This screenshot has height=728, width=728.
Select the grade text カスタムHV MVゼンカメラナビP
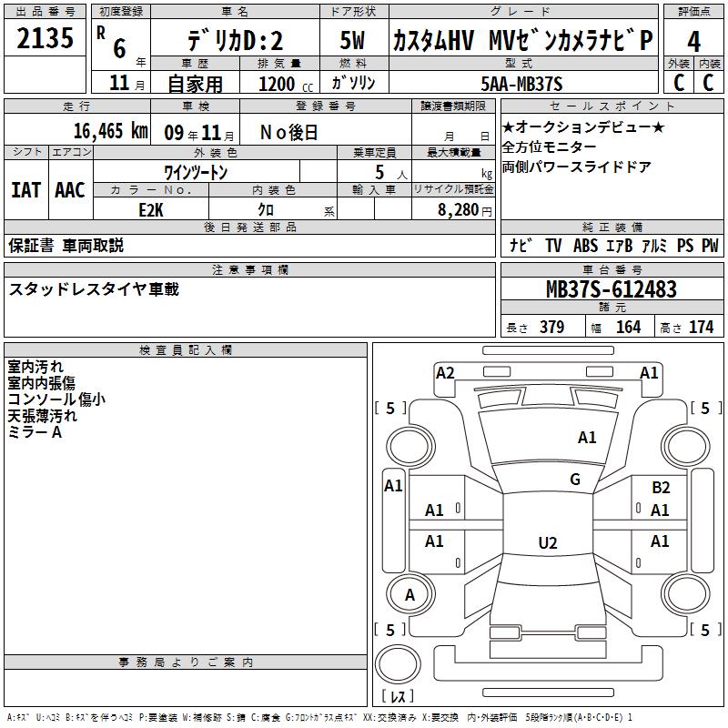coord(523,40)
